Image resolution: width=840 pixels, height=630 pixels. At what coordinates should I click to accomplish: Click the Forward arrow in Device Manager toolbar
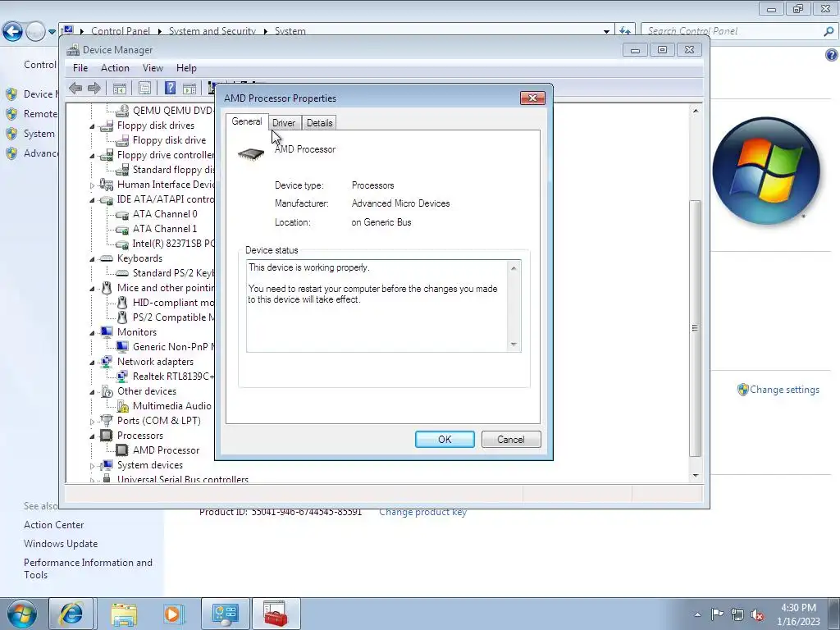[94, 88]
